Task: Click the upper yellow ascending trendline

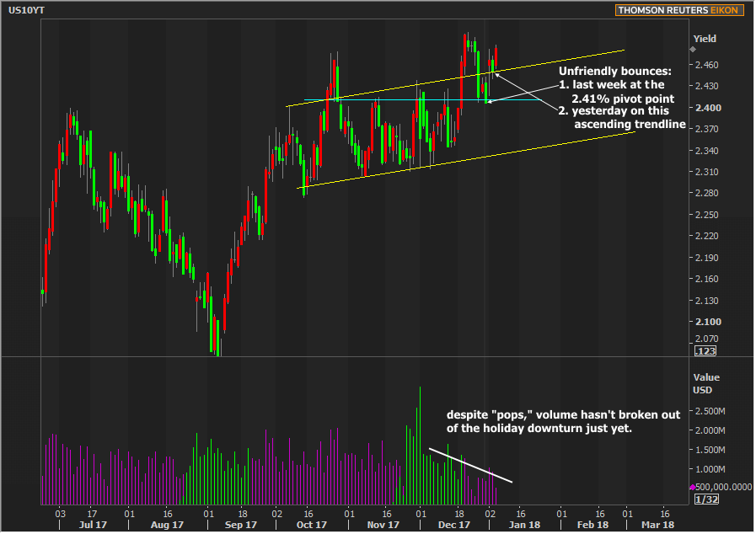Action: (455, 78)
